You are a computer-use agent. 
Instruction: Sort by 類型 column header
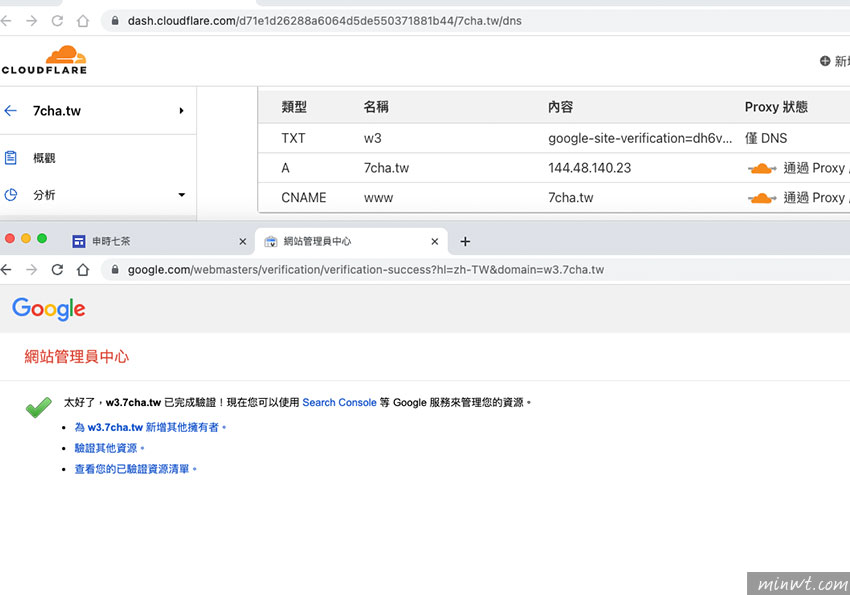[294, 107]
